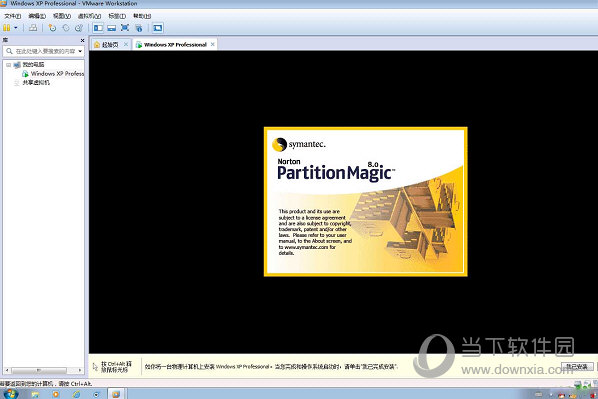The height and width of the screenshot is (399, 598).
Task: Select the 共享虚拟机 tree item
Action: (36, 83)
